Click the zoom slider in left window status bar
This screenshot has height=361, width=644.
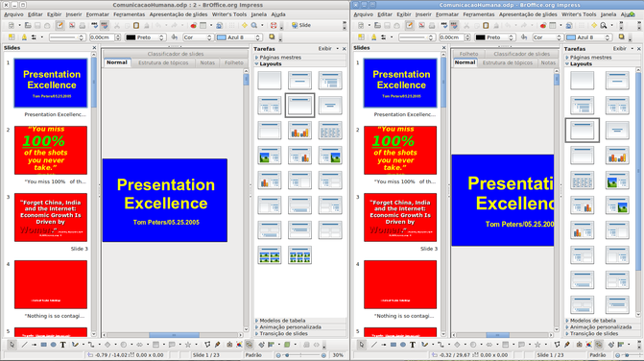(301, 355)
